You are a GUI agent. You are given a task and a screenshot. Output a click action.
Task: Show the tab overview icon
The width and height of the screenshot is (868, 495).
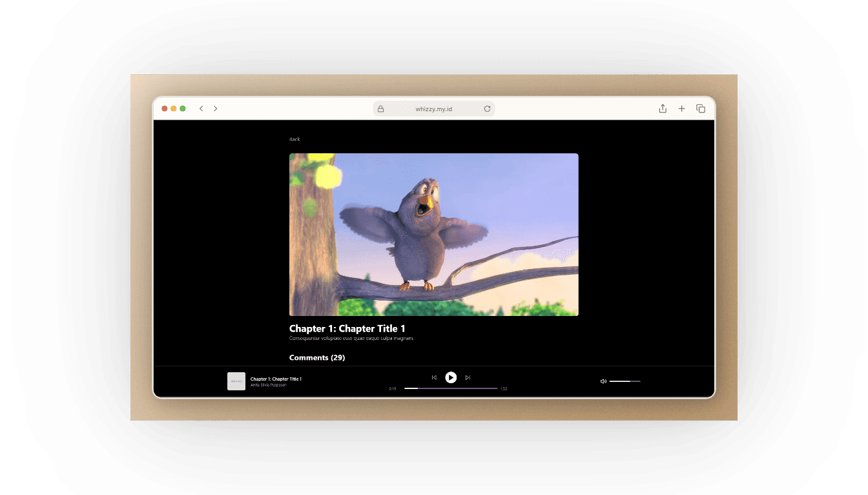coord(701,109)
